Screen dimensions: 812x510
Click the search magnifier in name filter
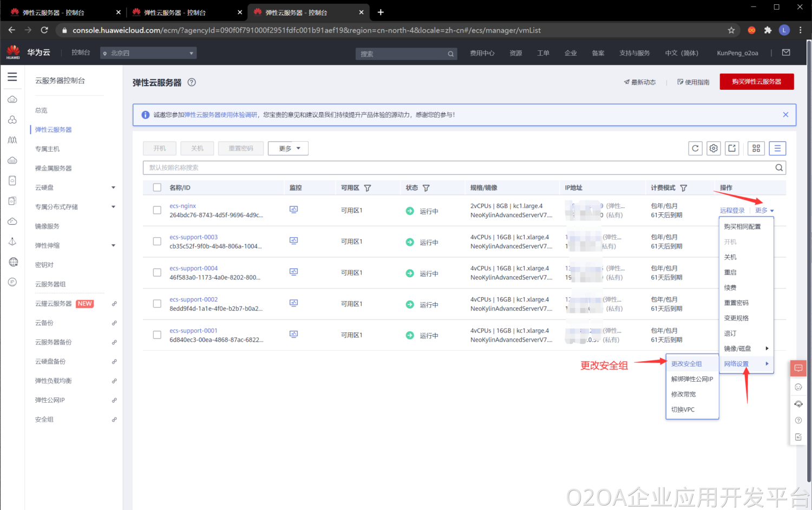click(x=779, y=168)
